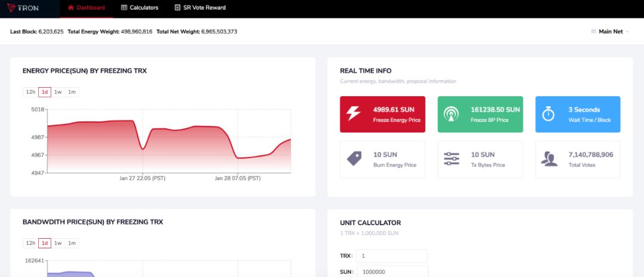Click the 7,140,788,906 total votes value

coord(590,155)
